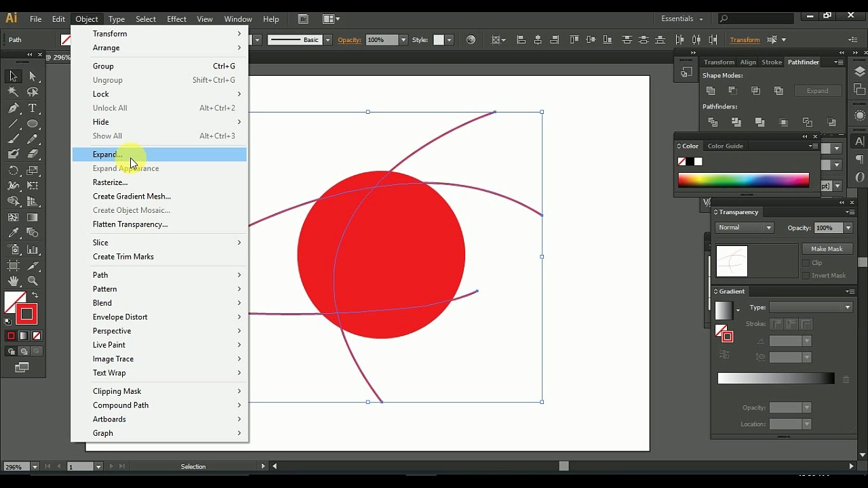Click the Exclude shape mode icon
Image resolution: width=868 pixels, height=488 pixels.
click(x=779, y=91)
